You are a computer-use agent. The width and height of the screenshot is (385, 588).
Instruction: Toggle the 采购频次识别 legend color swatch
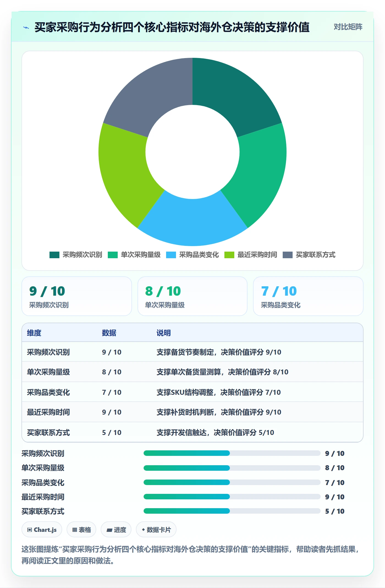click(x=54, y=255)
